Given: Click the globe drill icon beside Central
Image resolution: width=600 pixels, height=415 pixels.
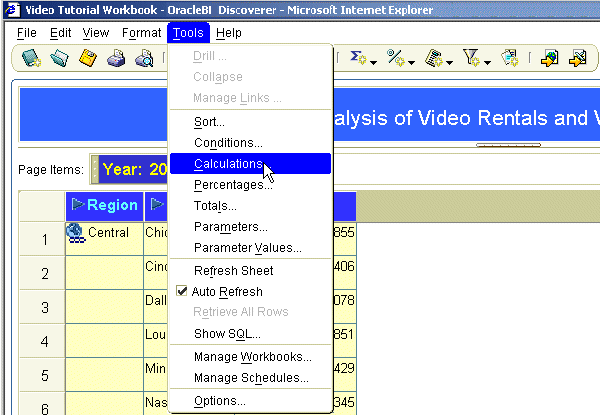Looking at the screenshot, I should tap(75, 233).
